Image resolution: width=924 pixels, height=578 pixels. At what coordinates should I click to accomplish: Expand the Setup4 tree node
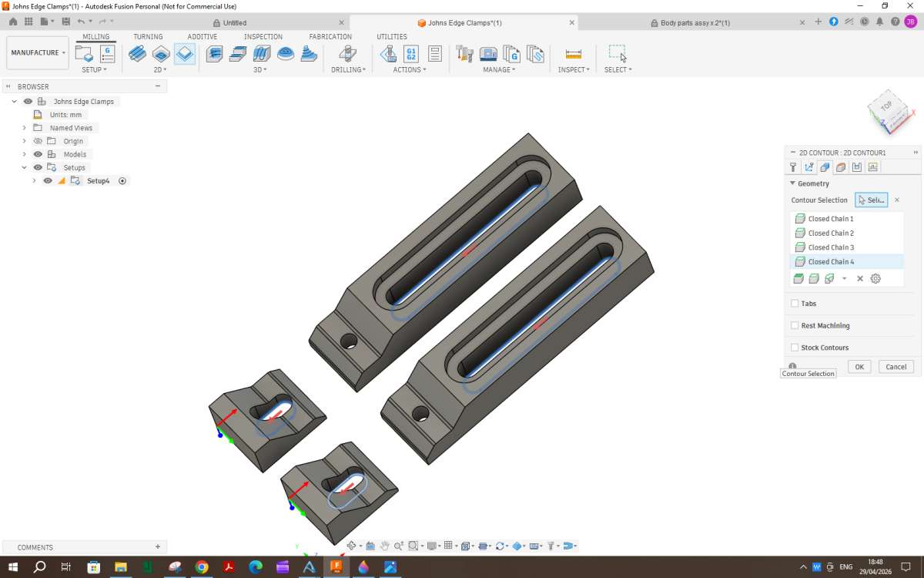pyautogui.click(x=34, y=180)
